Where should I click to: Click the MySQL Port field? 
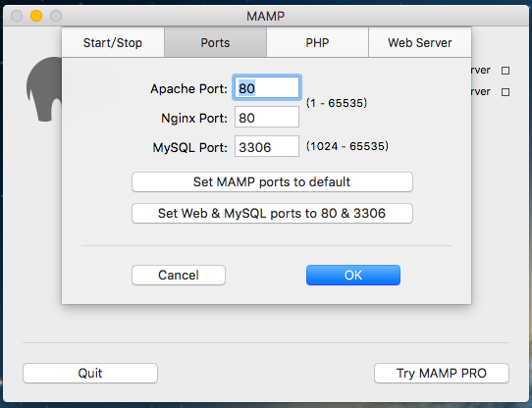(x=267, y=146)
